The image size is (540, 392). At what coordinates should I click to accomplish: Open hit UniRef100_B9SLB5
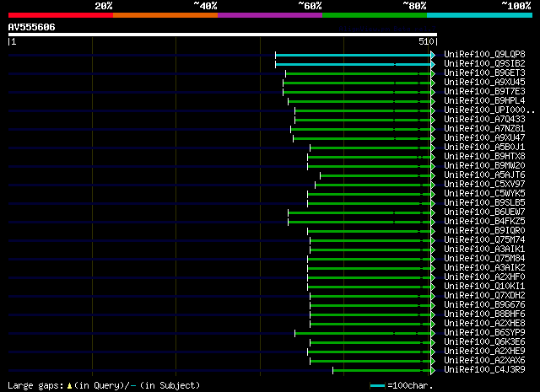(484, 202)
